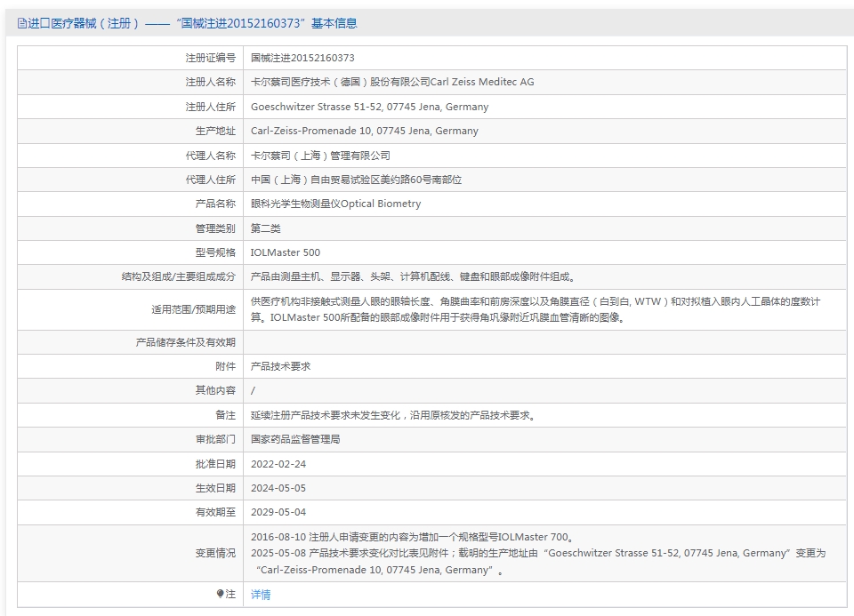
Task: Select agent name 卡尔蔡司（上海）管理有限公司
Action: 320,156
